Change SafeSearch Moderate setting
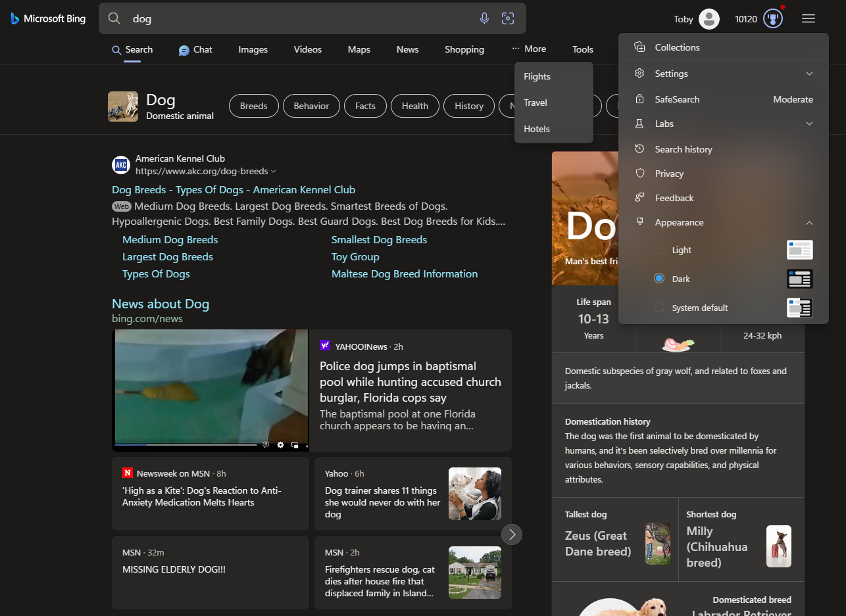The height and width of the screenshot is (616, 846). point(793,99)
